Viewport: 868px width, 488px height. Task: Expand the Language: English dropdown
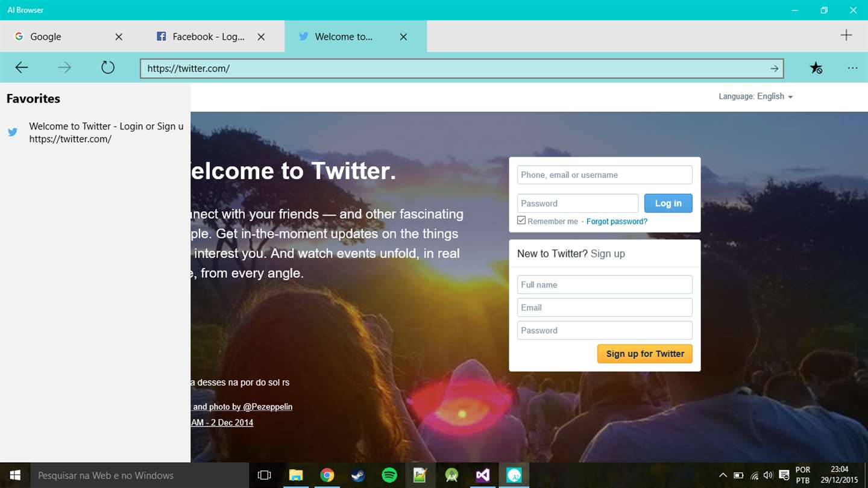(755, 96)
